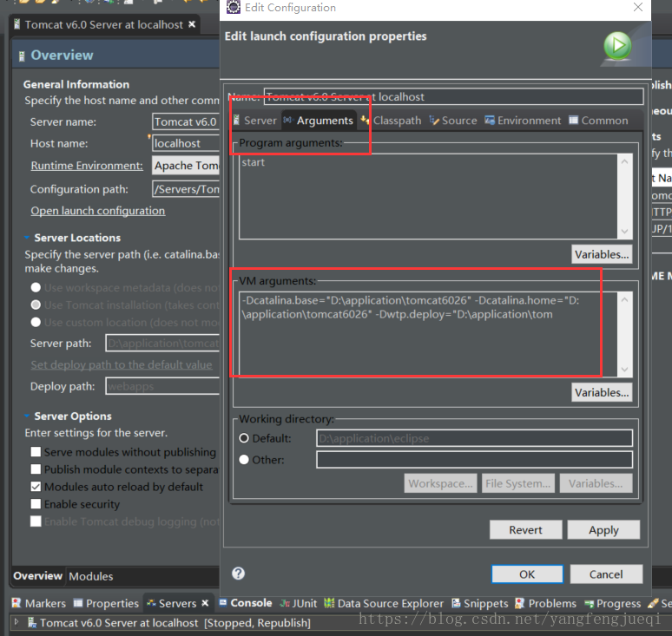Image resolution: width=672 pixels, height=636 pixels.
Task: Select Other working directory radio button
Action: pyautogui.click(x=244, y=460)
